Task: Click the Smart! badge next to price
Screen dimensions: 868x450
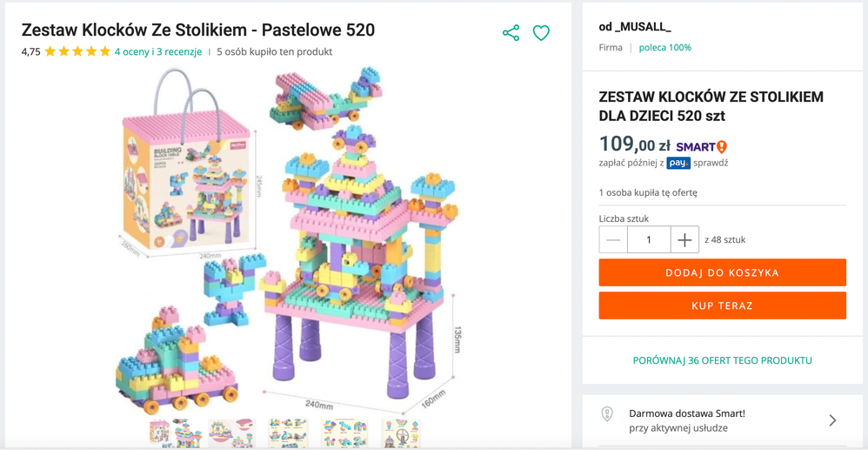Action: [x=701, y=147]
